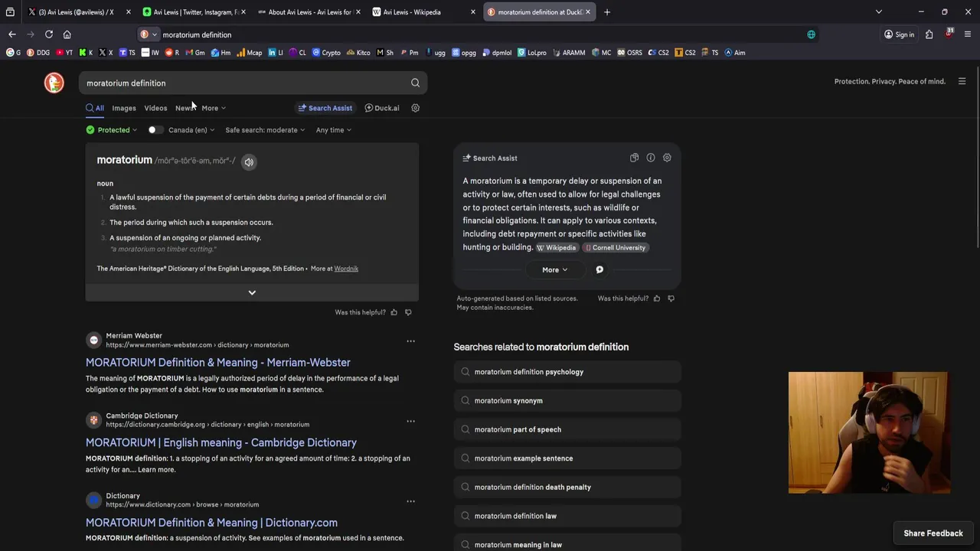Screen dimensions: 980x551
Task: Thumbs down the dictionary definition box
Action: click(408, 312)
